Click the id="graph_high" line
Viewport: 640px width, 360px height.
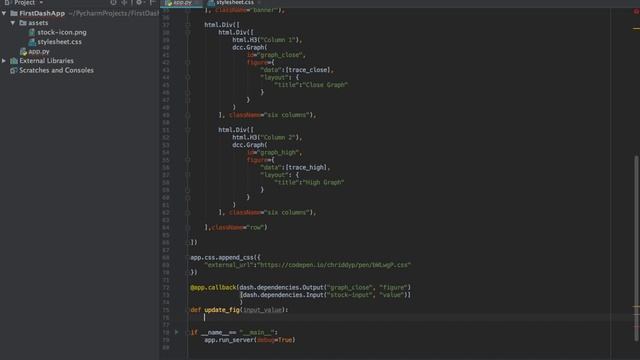click(274, 152)
